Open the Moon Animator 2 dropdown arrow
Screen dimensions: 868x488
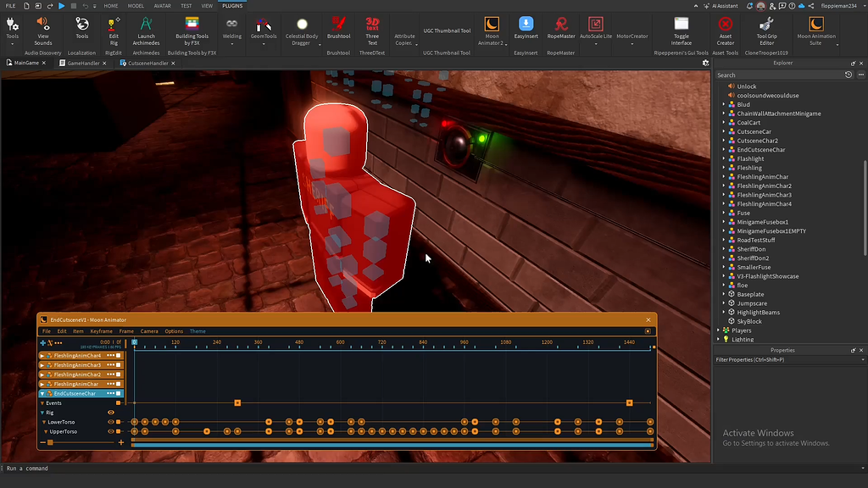(506, 44)
